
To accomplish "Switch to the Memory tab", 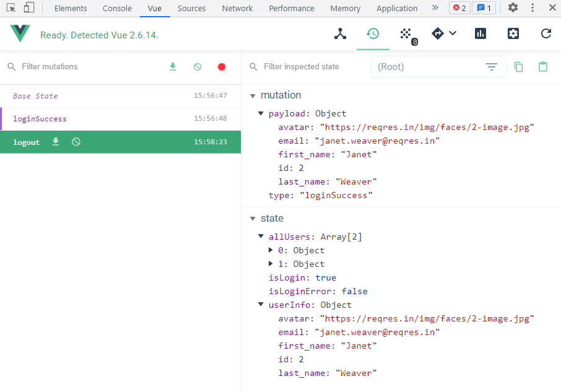I will [x=346, y=8].
